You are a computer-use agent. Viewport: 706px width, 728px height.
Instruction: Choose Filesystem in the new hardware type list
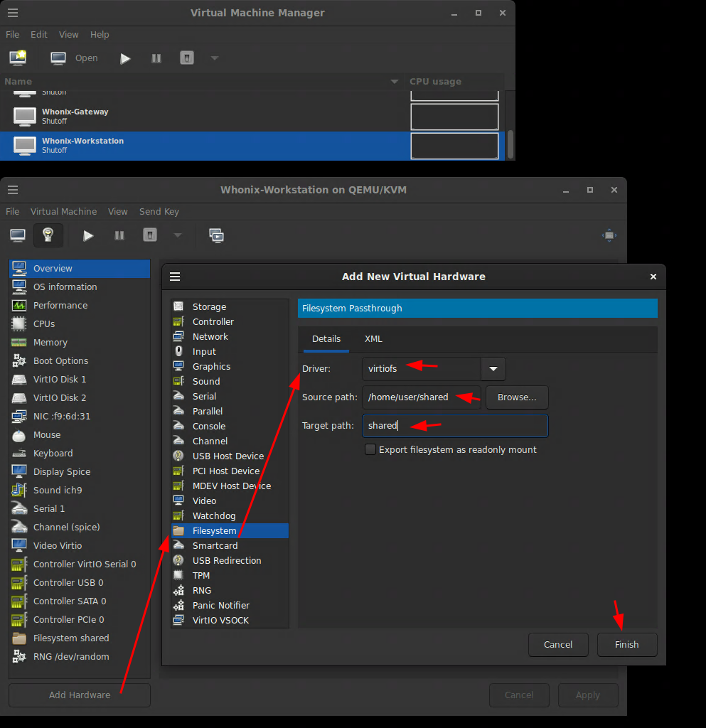pyautogui.click(x=230, y=530)
